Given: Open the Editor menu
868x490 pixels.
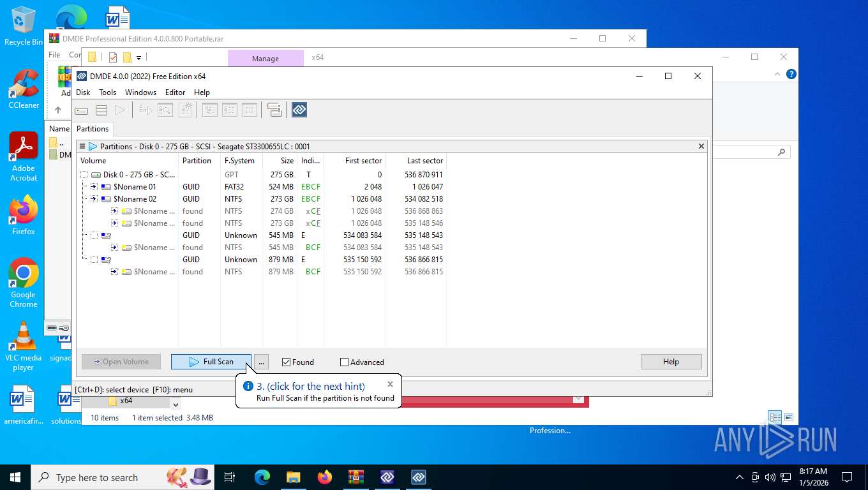Looking at the screenshot, I should tap(175, 93).
